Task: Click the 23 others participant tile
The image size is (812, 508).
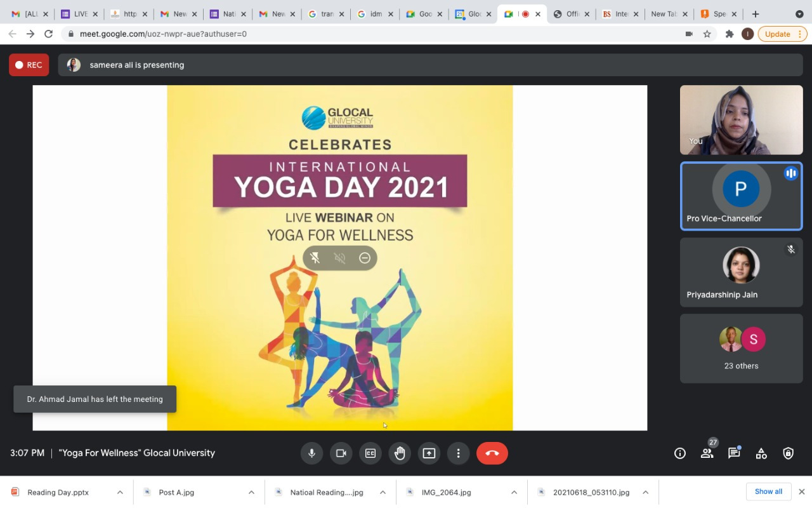Action: click(741, 349)
